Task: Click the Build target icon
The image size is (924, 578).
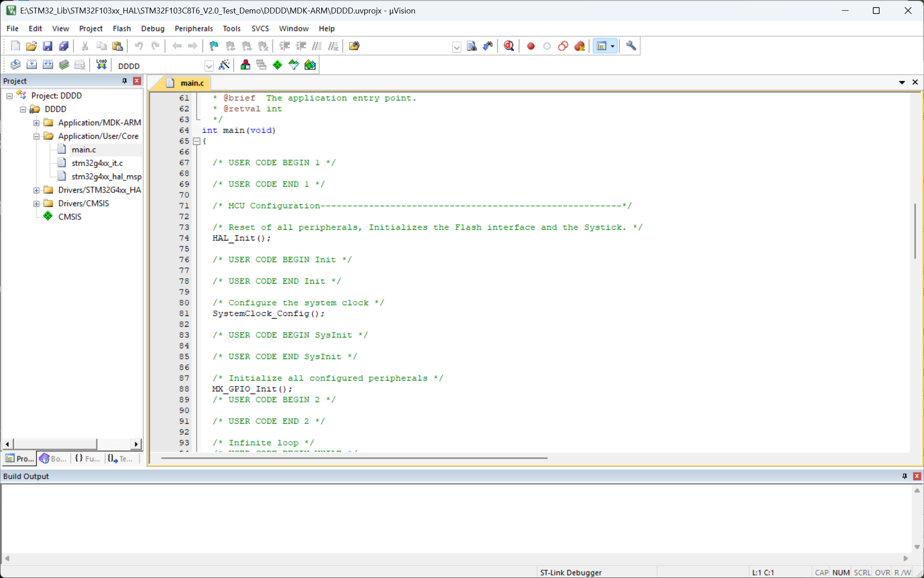Action: point(31,65)
